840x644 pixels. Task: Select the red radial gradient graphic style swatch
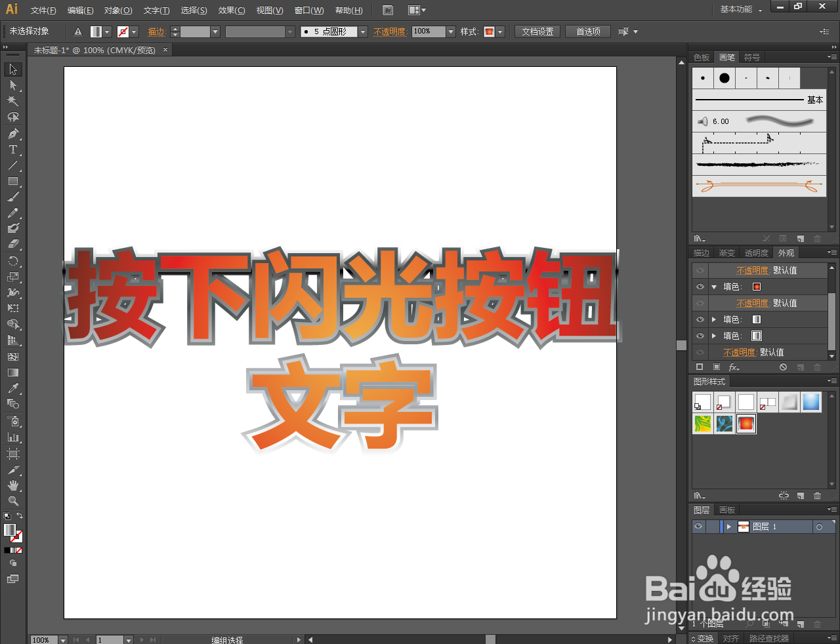point(745,424)
